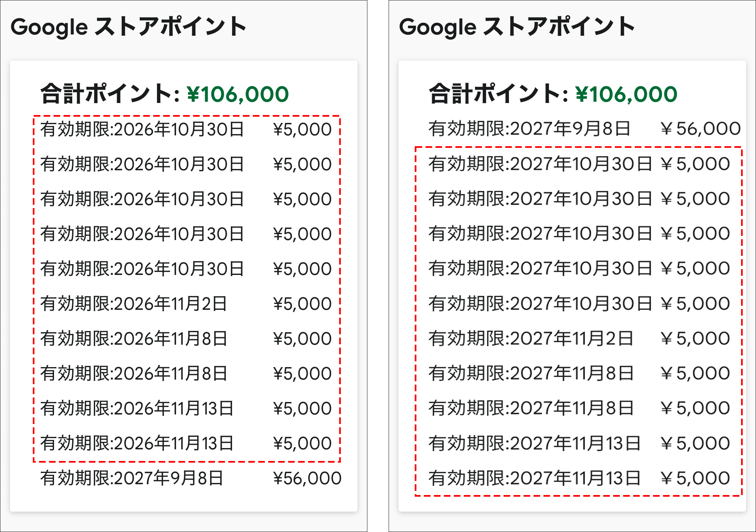Click the last 有効期限:2026年11月13日 entry
This screenshot has width=756, height=532.
point(137,444)
